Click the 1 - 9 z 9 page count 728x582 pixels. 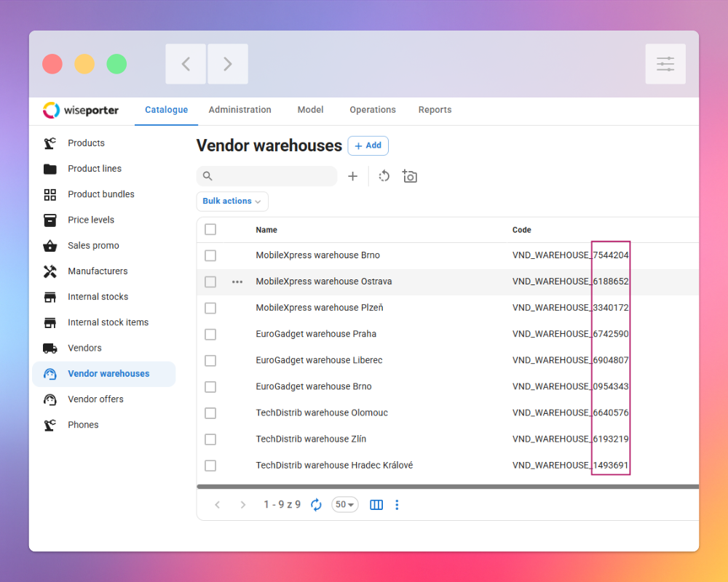coord(282,504)
